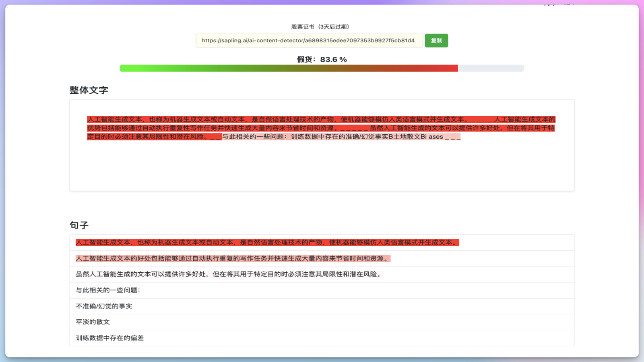Click the 句子 section heading
Viewport: 644px width, 362px height.
(x=79, y=225)
